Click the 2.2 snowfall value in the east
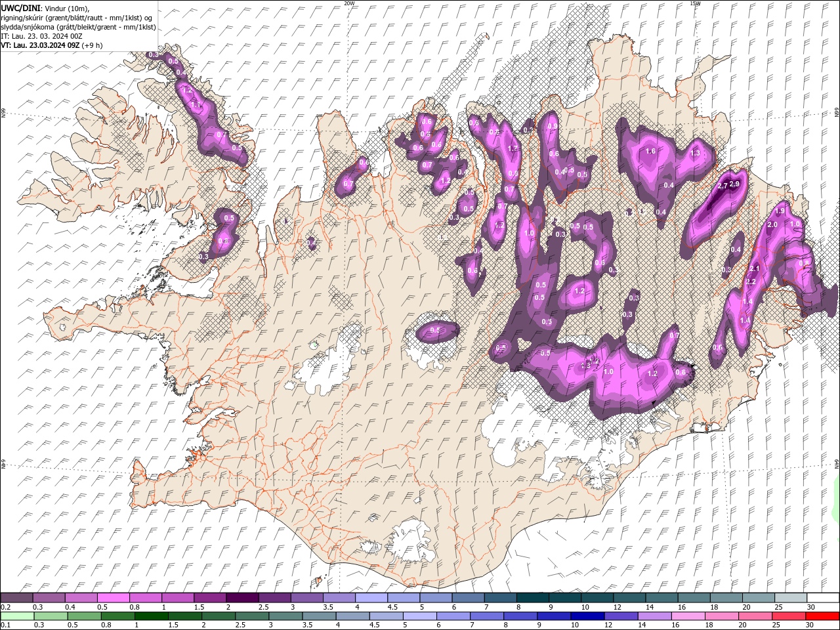The height and width of the screenshot is (630, 840). [751, 282]
